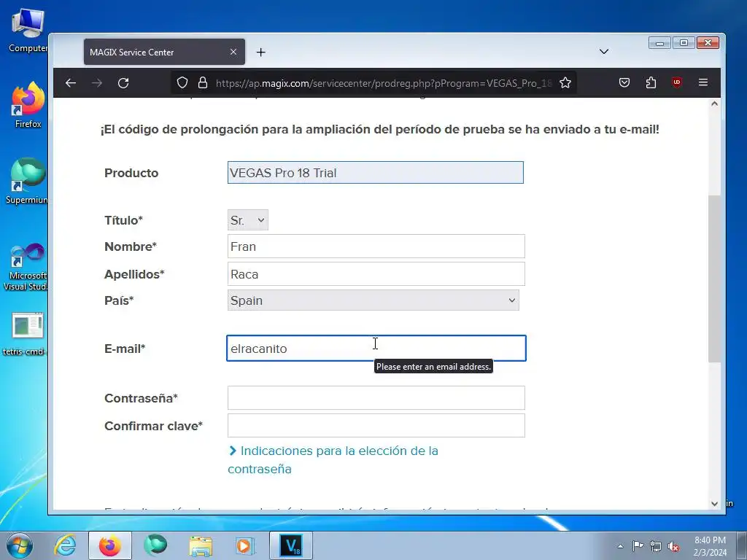The height and width of the screenshot is (560, 747).
Task: Open Supermium from the taskbar
Action: (155, 545)
